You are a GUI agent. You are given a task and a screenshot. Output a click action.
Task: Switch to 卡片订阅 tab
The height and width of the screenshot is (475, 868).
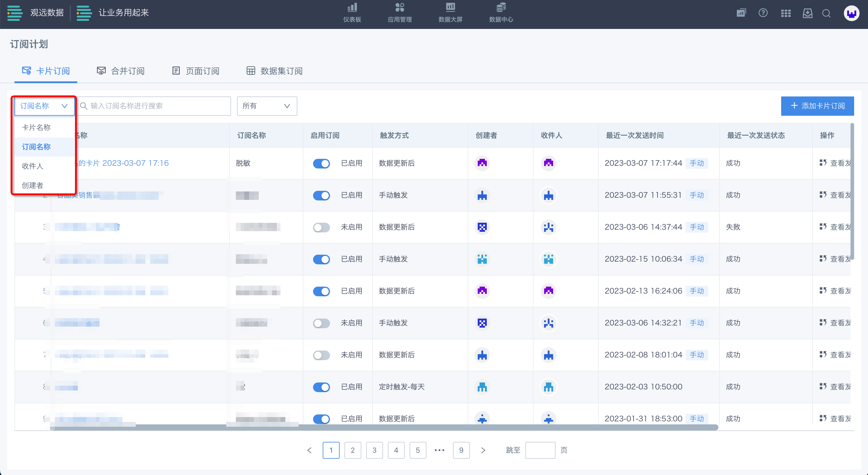46,71
